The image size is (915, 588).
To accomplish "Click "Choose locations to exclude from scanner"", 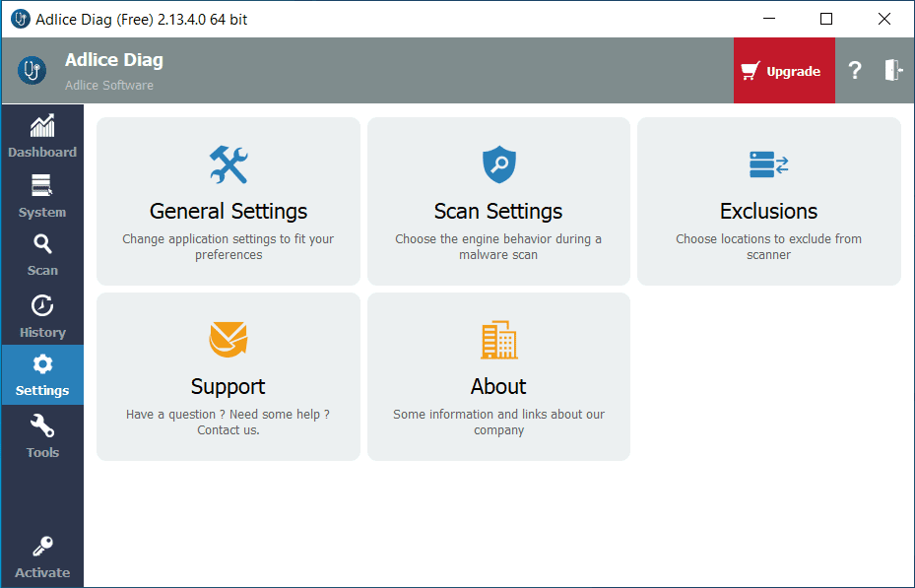I will 768,247.
